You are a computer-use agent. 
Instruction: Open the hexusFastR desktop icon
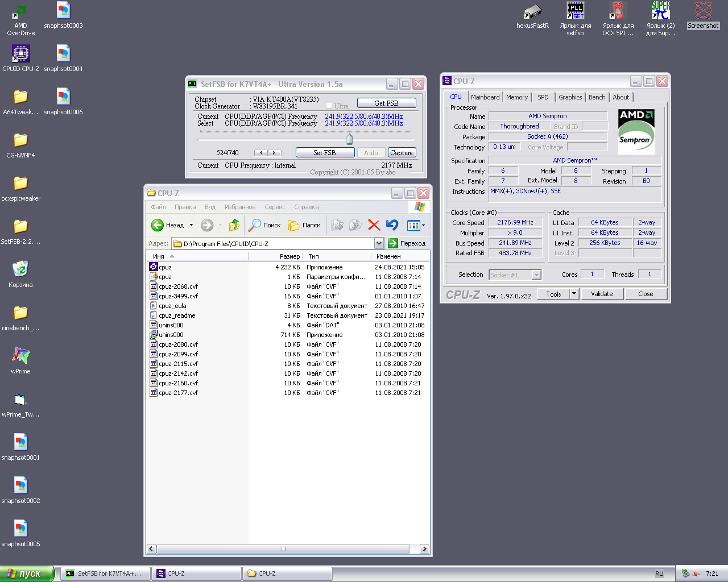[x=532, y=15]
